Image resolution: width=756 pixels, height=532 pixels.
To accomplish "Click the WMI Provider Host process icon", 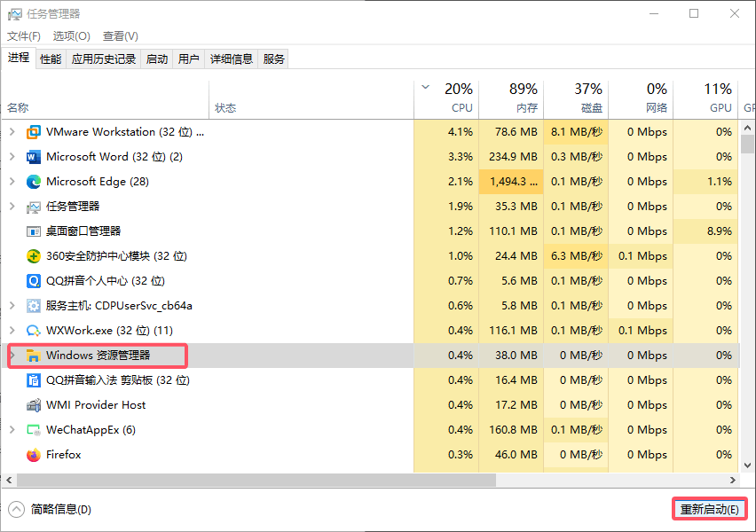I will coord(34,404).
